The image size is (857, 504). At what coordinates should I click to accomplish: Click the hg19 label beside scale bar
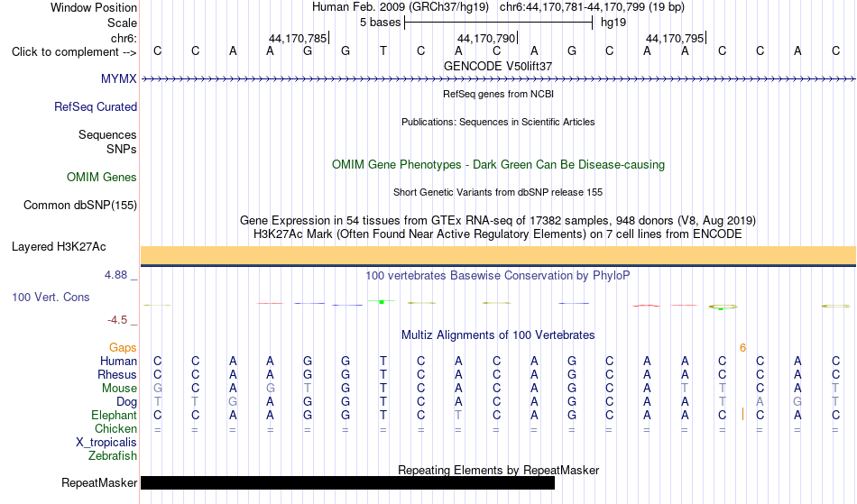[613, 23]
